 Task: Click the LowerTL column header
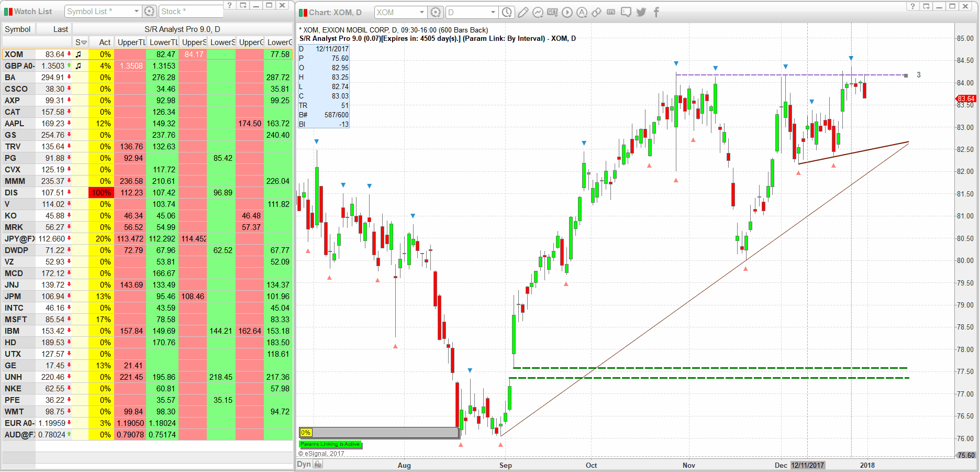point(163,42)
